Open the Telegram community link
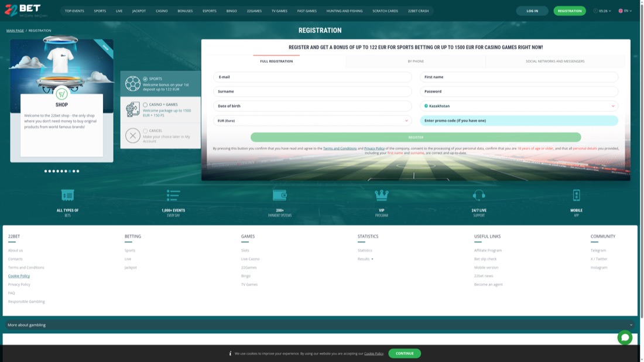This screenshot has height=362, width=644. click(x=598, y=250)
